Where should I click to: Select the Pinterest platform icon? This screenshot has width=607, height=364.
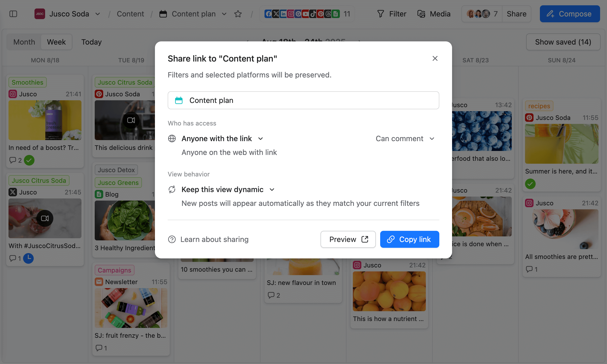320,14
